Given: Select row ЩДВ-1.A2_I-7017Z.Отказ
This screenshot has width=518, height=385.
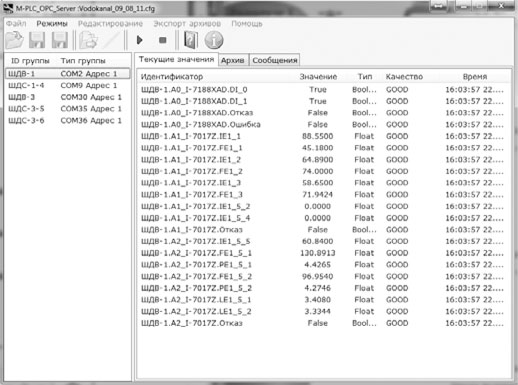Looking at the screenshot, I should 324,323.
